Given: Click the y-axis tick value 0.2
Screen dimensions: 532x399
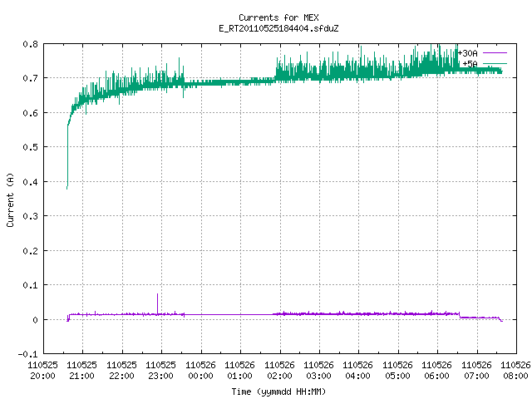Looking at the screenshot, I should (30, 251).
